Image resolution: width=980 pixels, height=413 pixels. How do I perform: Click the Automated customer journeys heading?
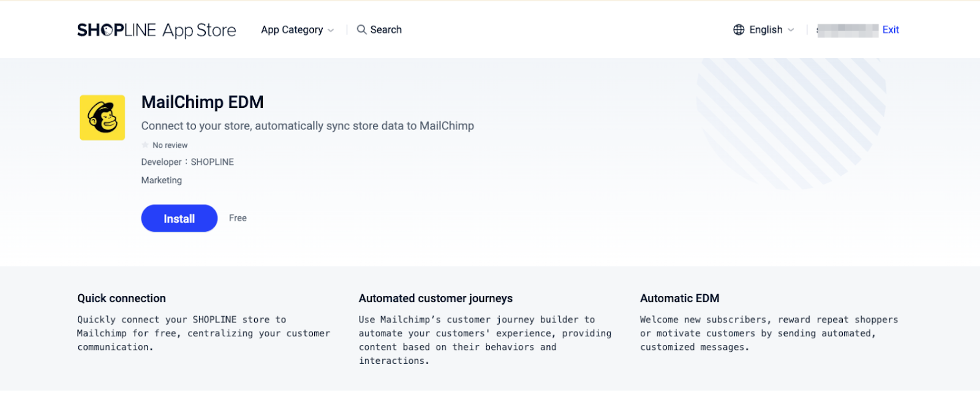pos(435,298)
